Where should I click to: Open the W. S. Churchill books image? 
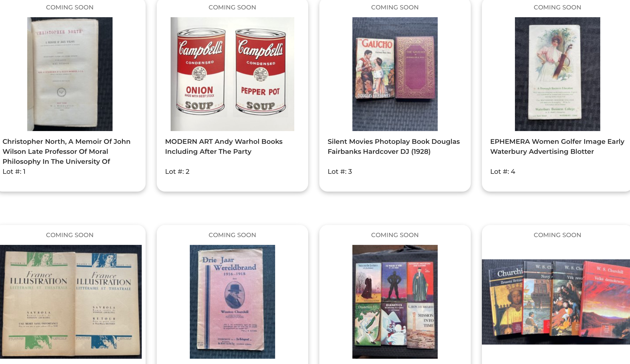[x=556, y=302]
